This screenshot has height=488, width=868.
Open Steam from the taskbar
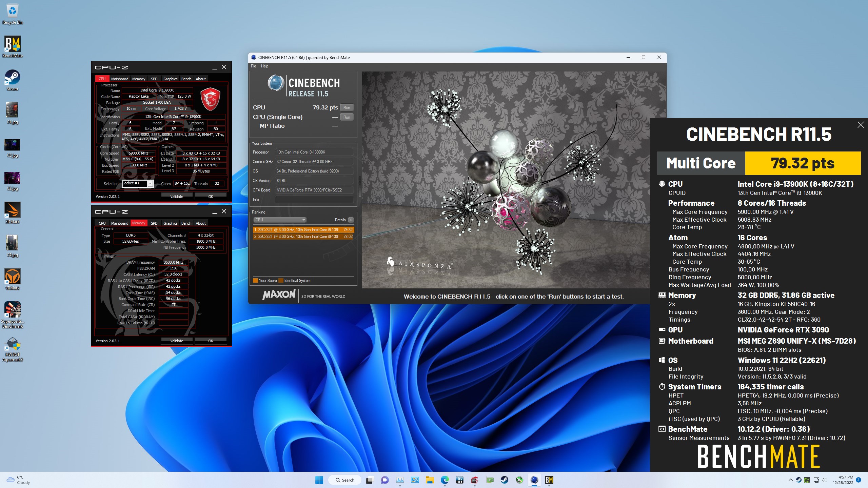505,480
